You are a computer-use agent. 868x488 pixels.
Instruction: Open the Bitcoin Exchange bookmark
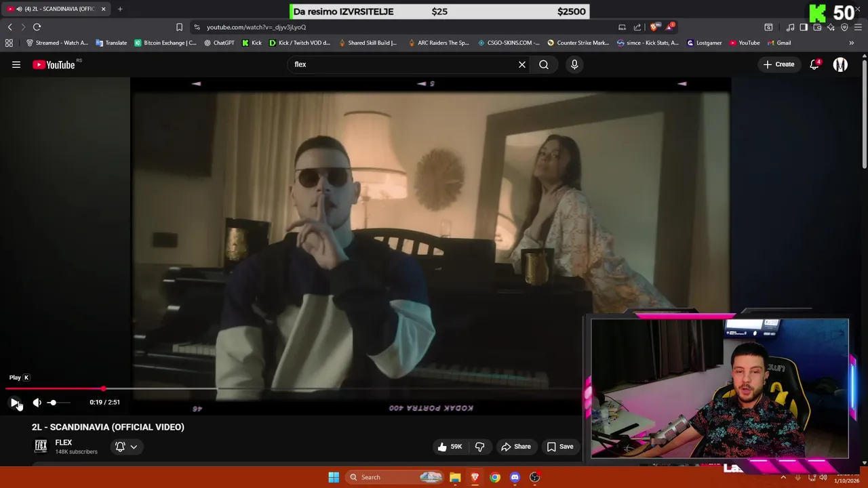pos(165,43)
